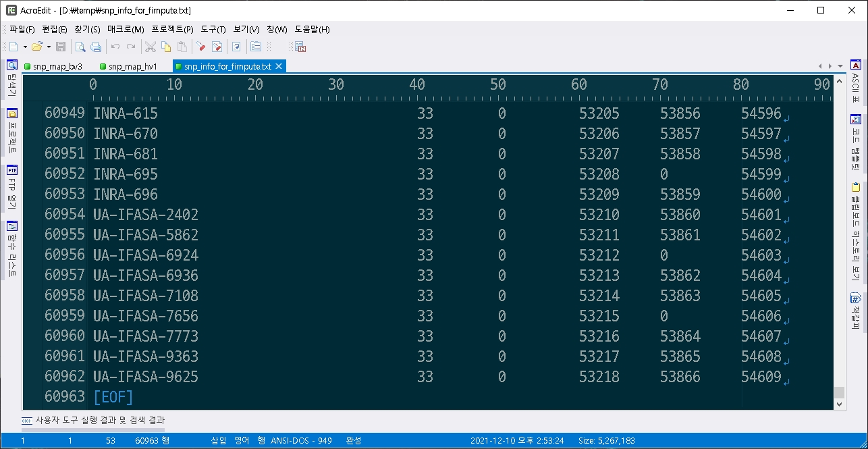The height and width of the screenshot is (449, 868).
Task: Open the 도구(T) menu
Action: click(x=213, y=29)
